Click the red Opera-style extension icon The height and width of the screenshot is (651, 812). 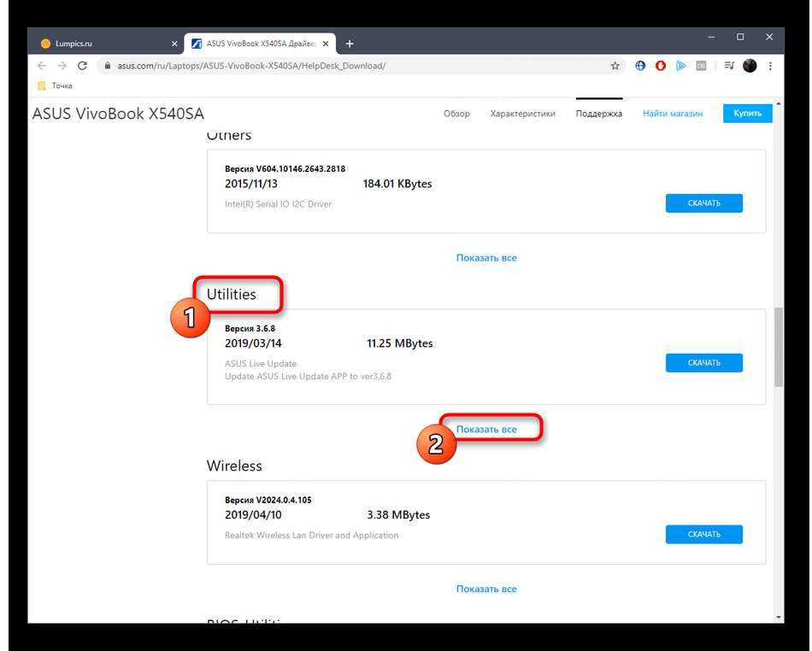pos(661,66)
